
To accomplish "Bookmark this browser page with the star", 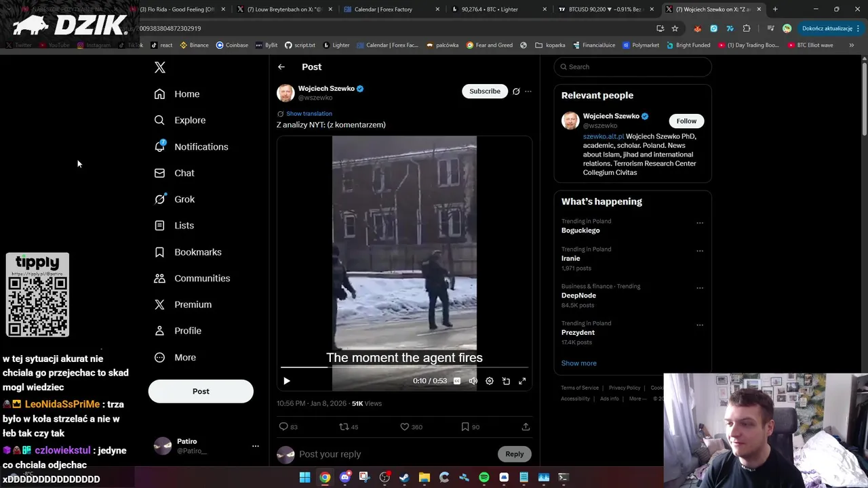I will coord(675,28).
